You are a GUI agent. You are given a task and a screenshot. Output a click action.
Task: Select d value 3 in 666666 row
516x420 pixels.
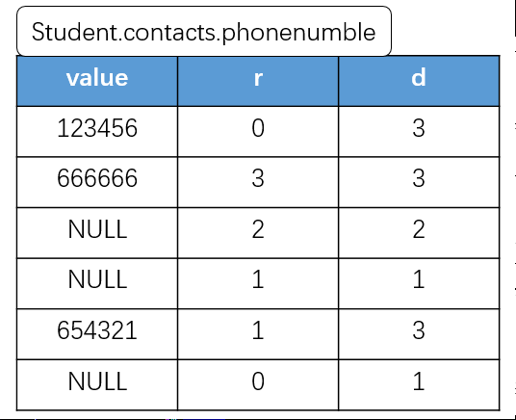click(x=419, y=182)
